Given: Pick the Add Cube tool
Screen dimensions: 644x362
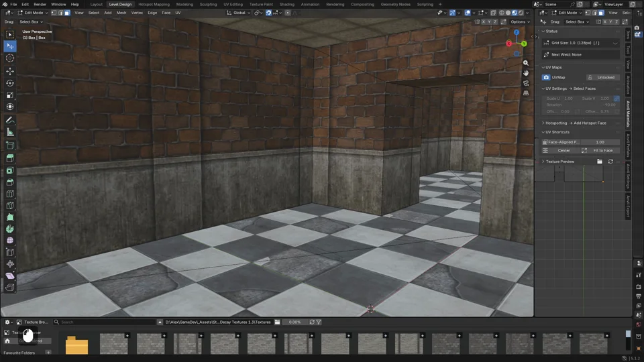Looking at the screenshot, I should click(10, 145).
